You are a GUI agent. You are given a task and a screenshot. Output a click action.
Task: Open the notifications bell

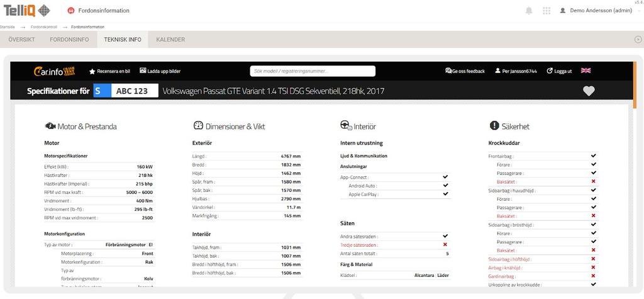point(529,11)
